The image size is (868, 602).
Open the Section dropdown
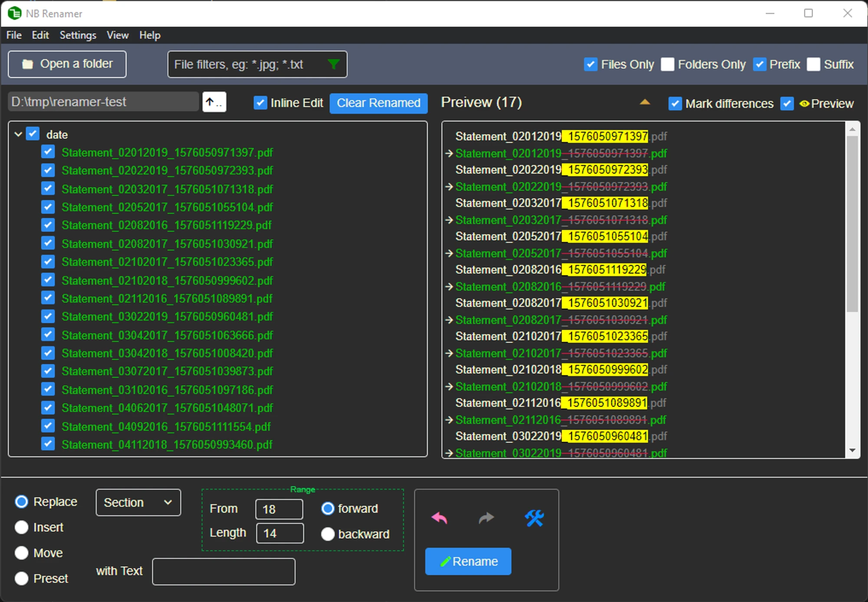(138, 502)
